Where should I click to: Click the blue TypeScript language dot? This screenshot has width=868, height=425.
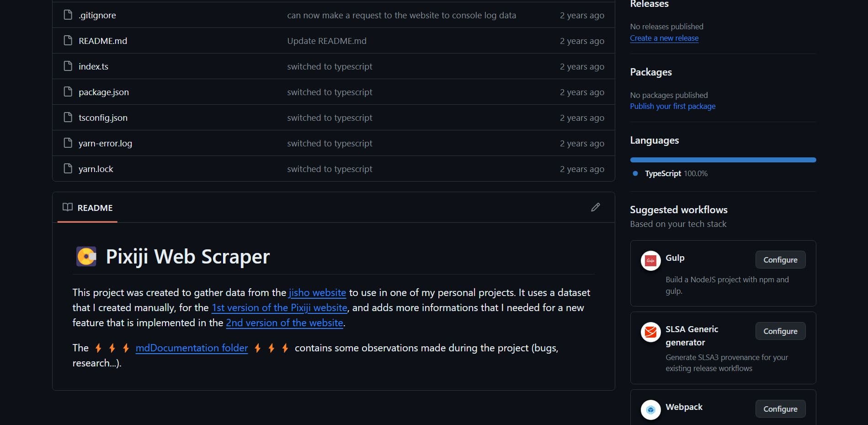(x=634, y=173)
